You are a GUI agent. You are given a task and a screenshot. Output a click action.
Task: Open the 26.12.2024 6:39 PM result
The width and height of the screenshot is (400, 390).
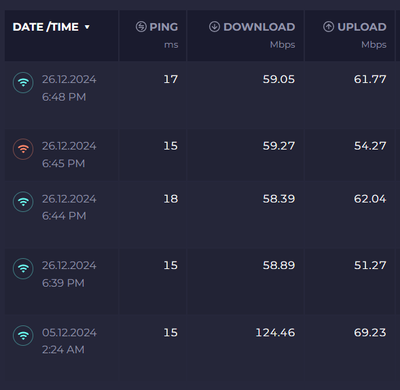(200, 281)
